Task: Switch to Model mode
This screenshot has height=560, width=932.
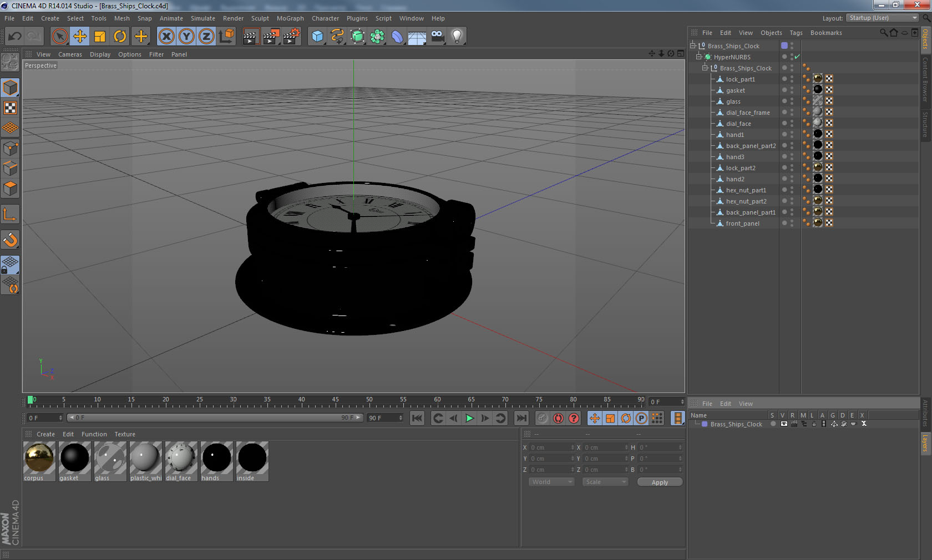Action: (x=10, y=88)
